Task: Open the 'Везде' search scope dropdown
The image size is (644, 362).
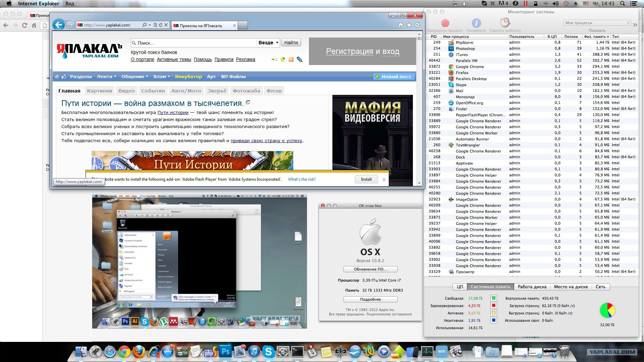Action: [x=268, y=43]
